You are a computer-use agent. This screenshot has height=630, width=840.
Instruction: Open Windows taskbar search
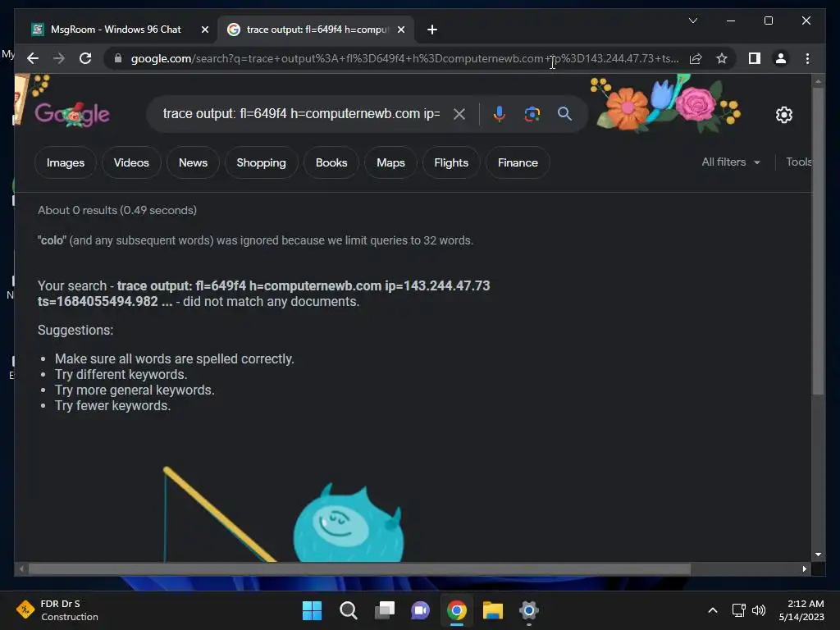coord(348,610)
